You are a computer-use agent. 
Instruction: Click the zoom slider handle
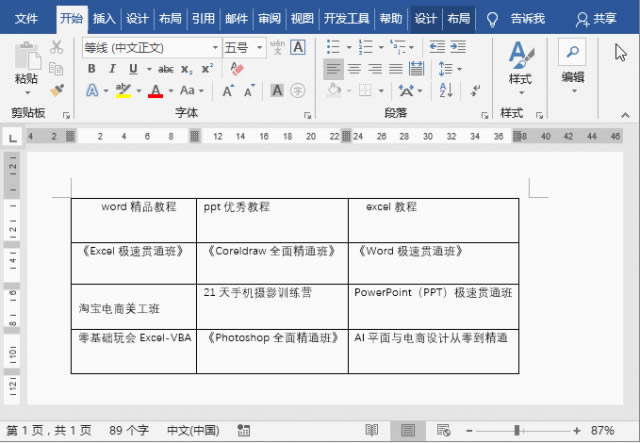(x=517, y=430)
